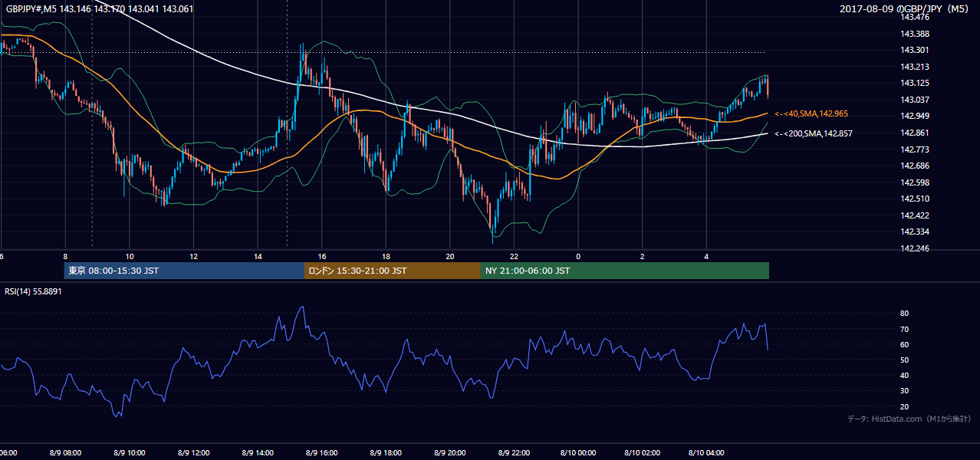Click price axis label 143.476
The image size is (980, 460).
coord(915,17)
